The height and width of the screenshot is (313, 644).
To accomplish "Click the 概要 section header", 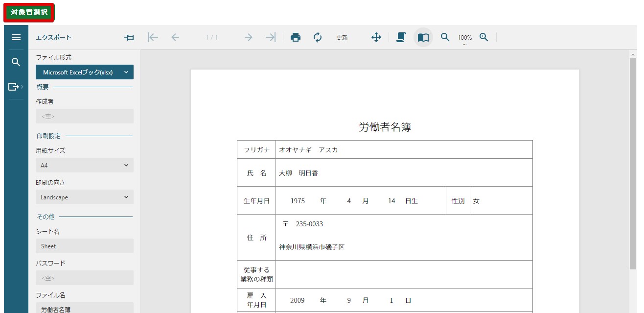I will (43, 87).
